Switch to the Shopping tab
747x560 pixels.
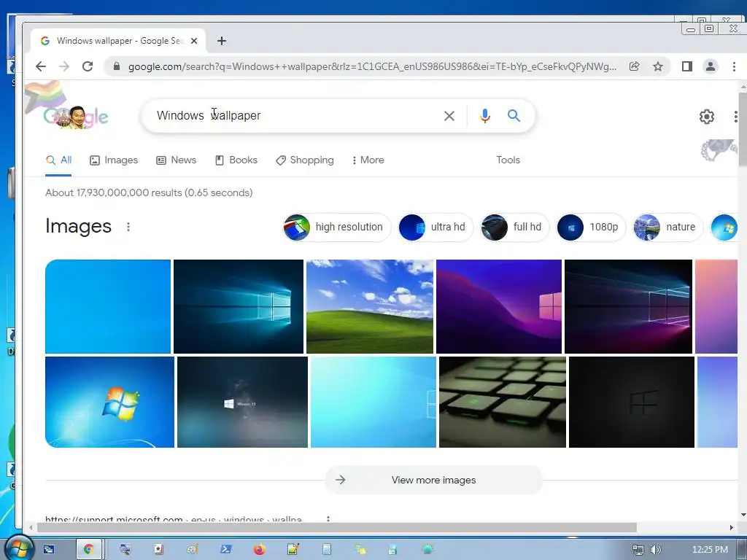[305, 160]
